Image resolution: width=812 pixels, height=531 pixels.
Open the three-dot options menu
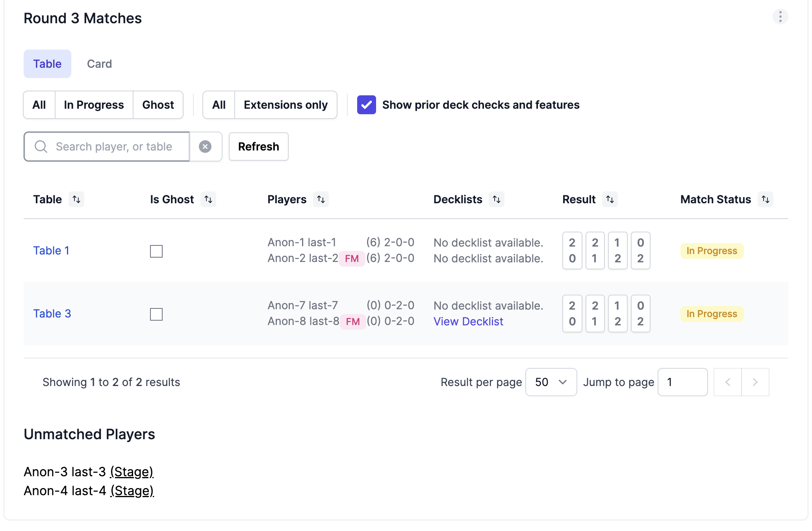(x=780, y=17)
